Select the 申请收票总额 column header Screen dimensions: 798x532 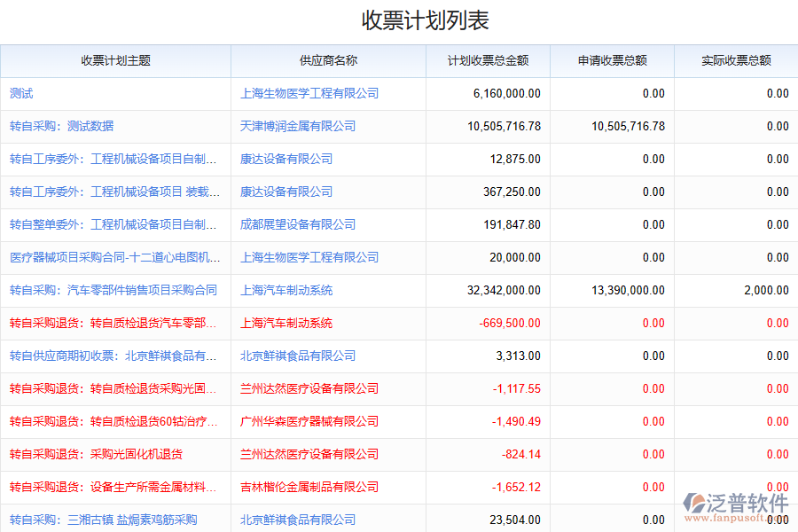point(612,61)
